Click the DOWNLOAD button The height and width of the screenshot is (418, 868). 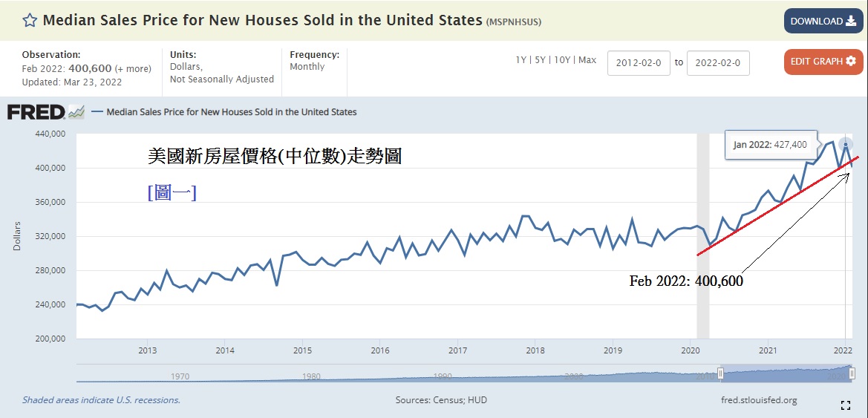823,21
